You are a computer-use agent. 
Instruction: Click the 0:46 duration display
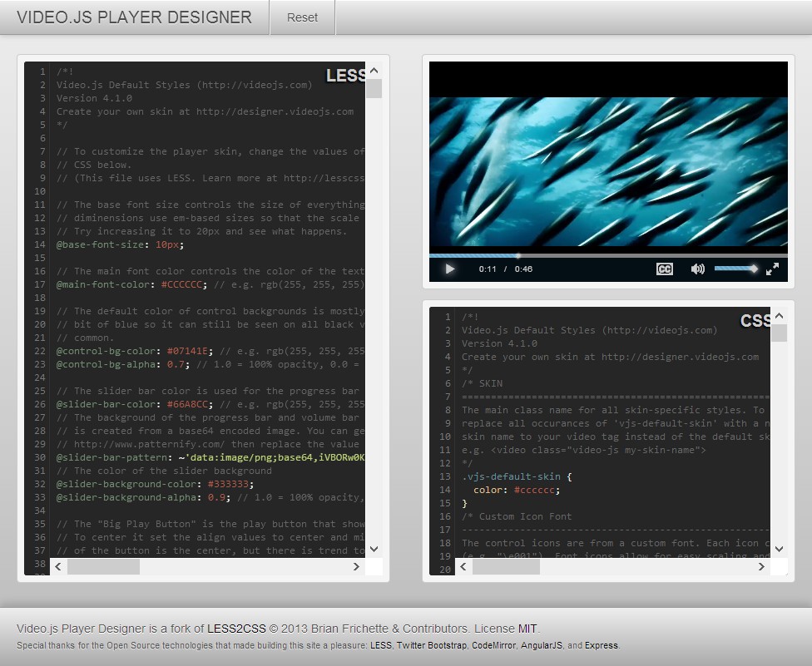pos(523,269)
